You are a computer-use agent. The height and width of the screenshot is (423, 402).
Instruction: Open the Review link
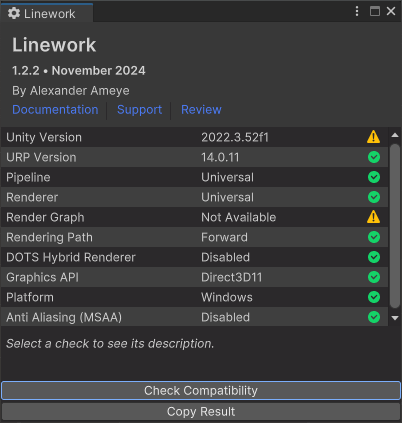[x=201, y=110]
